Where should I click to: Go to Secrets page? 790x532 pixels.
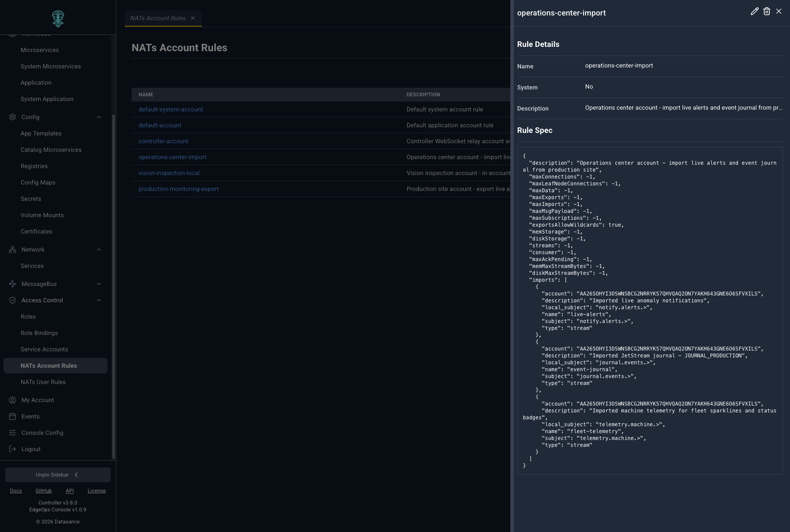click(31, 199)
